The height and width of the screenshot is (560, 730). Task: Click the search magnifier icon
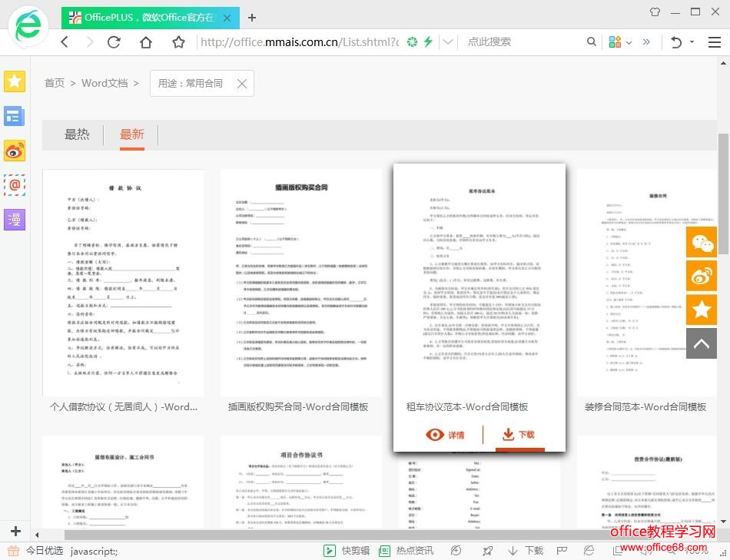[x=591, y=42]
